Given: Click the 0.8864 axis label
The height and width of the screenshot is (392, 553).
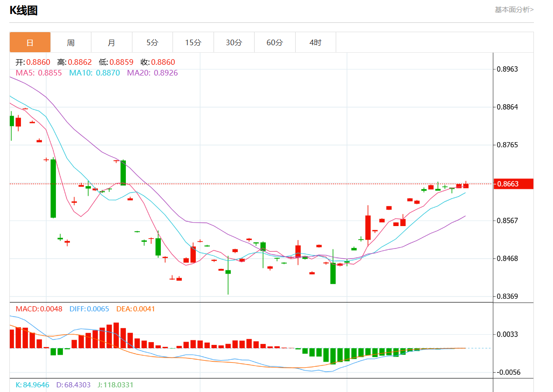Looking at the screenshot, I should pyautogui.click(x=507, y=107).
